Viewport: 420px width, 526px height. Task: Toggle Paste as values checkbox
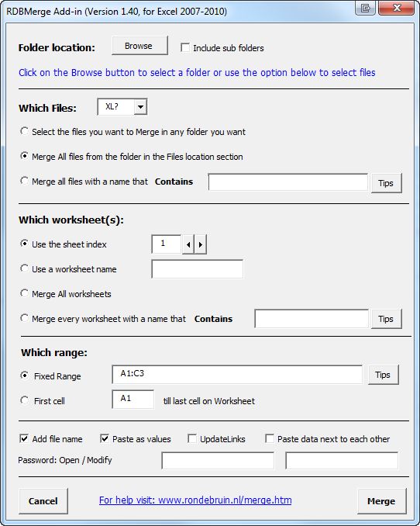tap(105, 438)
